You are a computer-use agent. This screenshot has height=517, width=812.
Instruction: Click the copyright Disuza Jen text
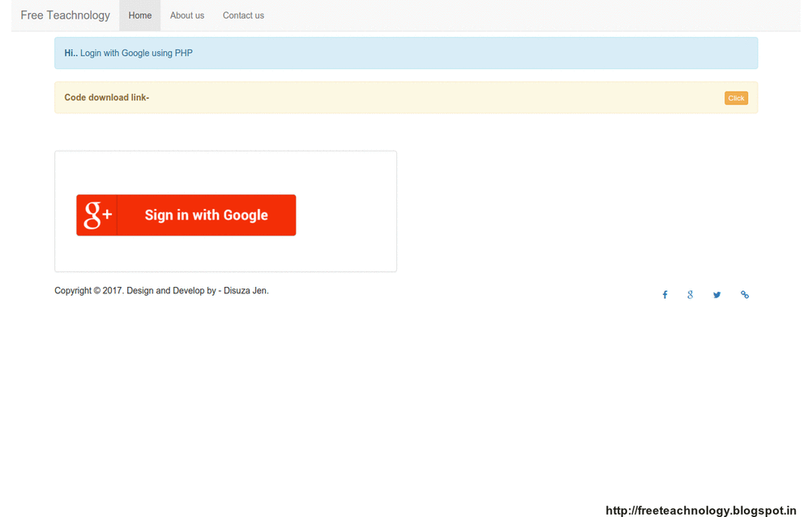tap(161, 291)
